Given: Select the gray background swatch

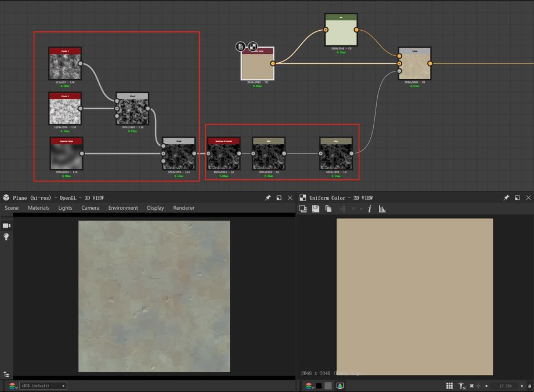Looking at the screenshot, I should click(x=328, y=386).
